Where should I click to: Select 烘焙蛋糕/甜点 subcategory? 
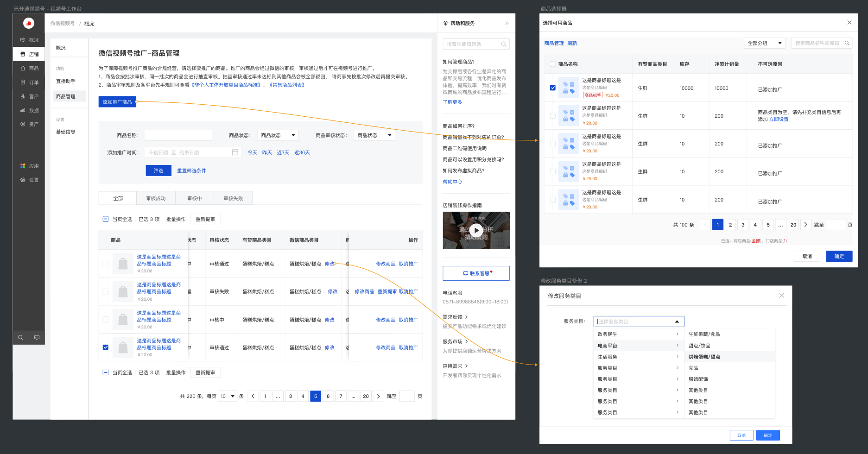(x=729, y=357)
